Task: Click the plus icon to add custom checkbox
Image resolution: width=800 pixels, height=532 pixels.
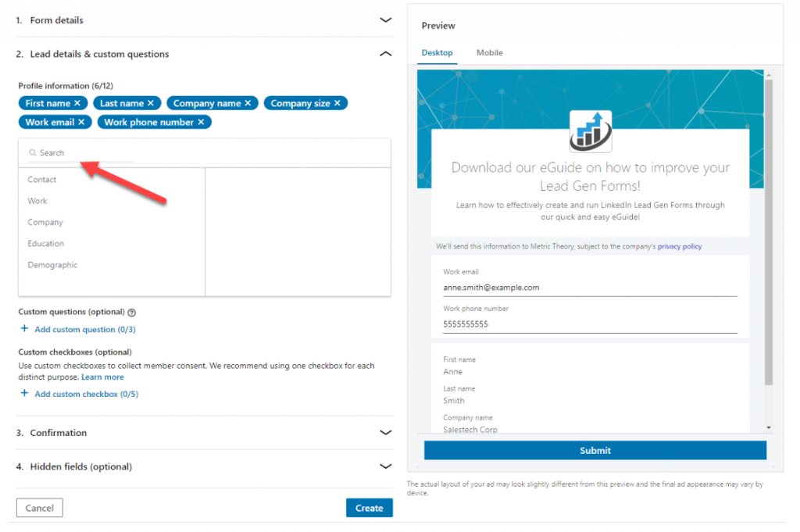Action: click(24, 394)
